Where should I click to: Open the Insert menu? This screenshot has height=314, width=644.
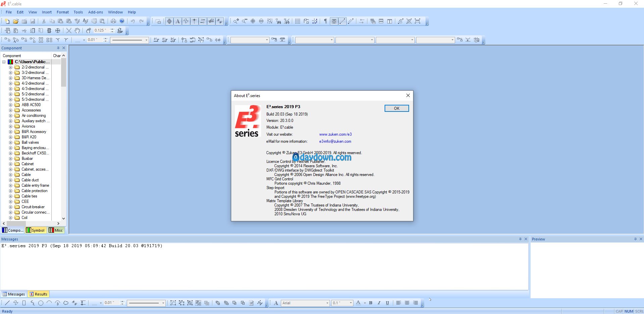[47, 12]
